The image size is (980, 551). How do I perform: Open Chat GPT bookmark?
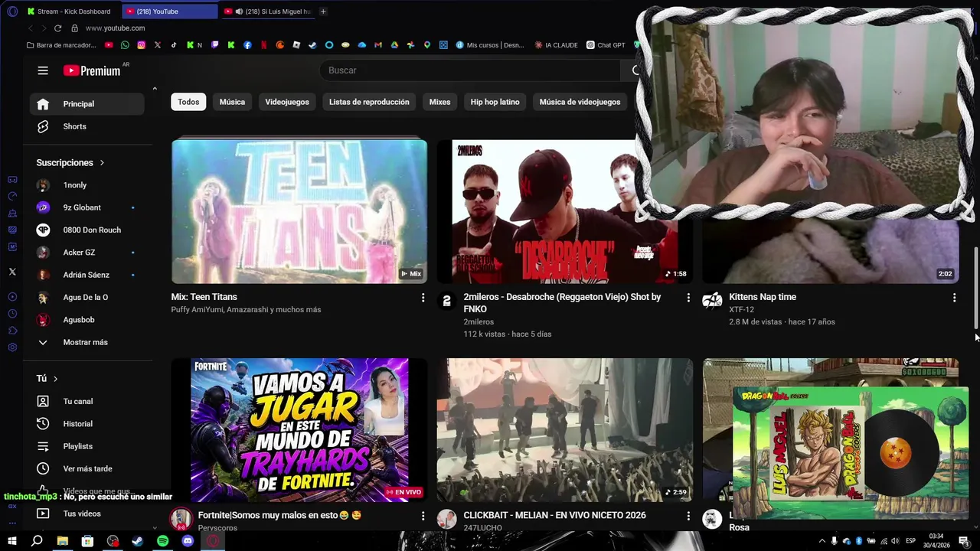606,45
